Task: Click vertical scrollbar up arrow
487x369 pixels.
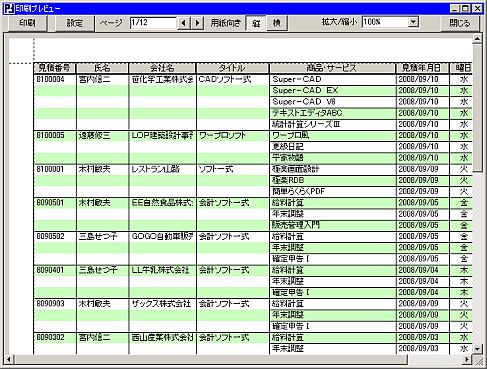Action: click(x=477, y=39)
